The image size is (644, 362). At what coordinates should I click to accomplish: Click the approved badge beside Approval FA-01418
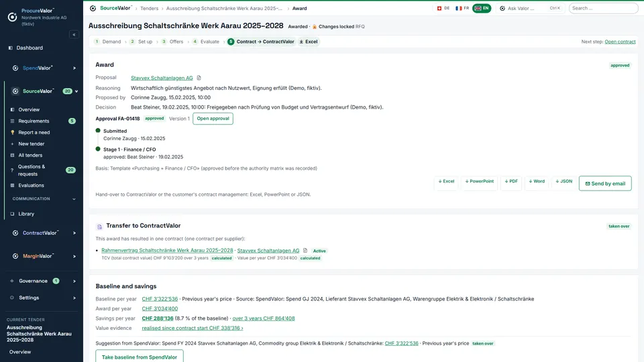pyautogui.click(x=154, y=118)
